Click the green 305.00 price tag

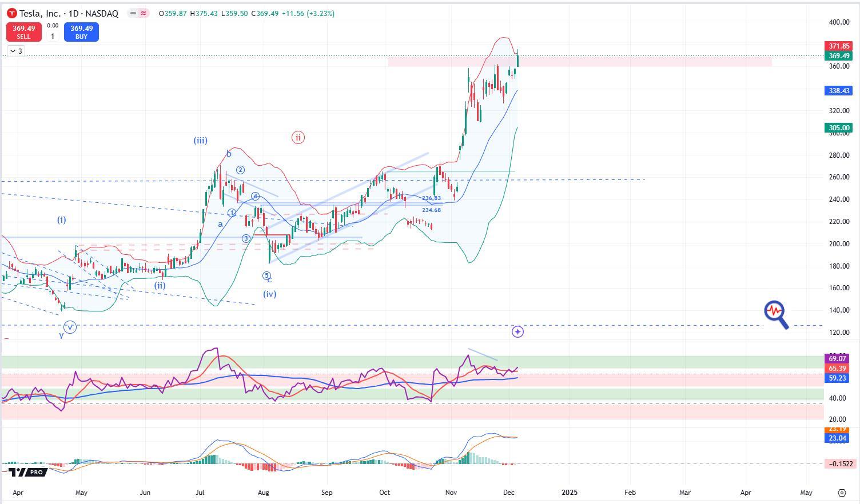click(x=839, y=128)
